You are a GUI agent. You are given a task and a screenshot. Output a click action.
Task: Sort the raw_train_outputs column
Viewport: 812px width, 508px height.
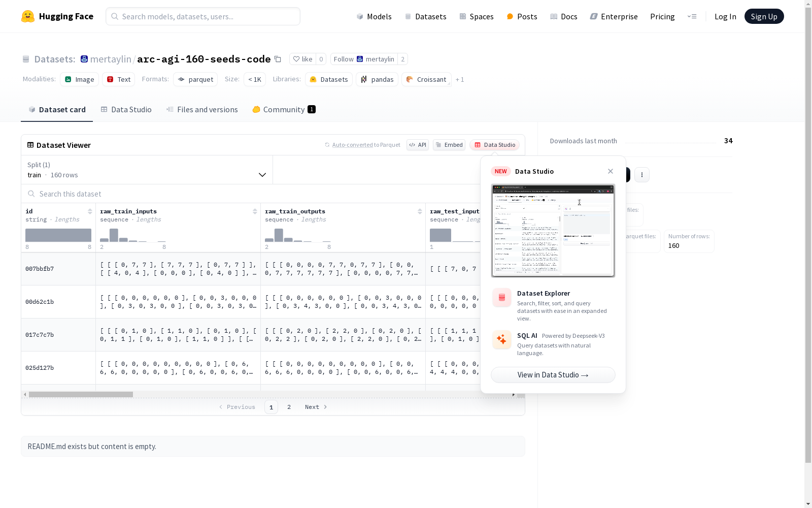(x=420, y=211)
